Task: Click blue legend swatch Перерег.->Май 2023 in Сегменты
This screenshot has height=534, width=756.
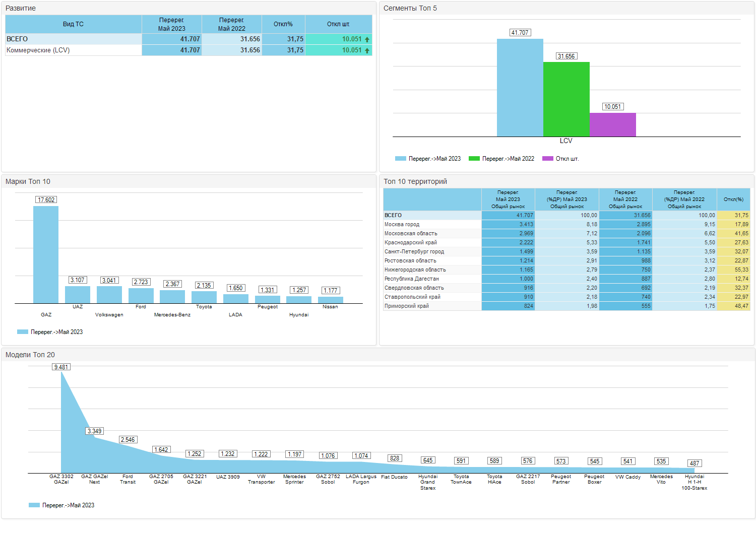Action: coord(401,159)
